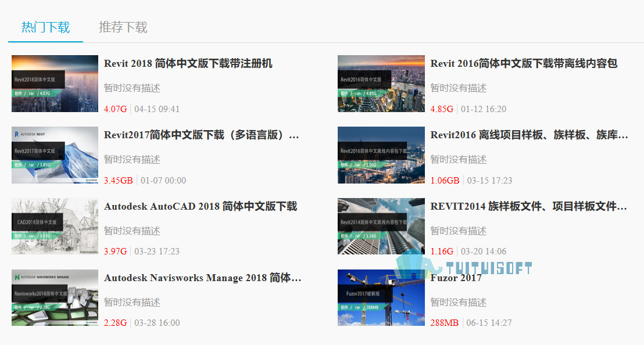Click 暂时没有描述 under REVIT2014 title

[459, 231]
